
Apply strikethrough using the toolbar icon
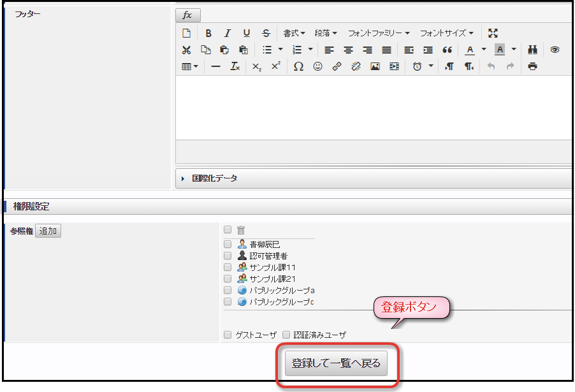[266, 33]
